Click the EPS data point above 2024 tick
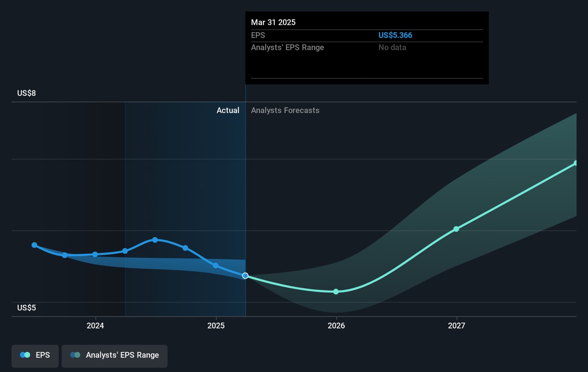588x372 pixels. pyautogui.click(x=95, y=255)
